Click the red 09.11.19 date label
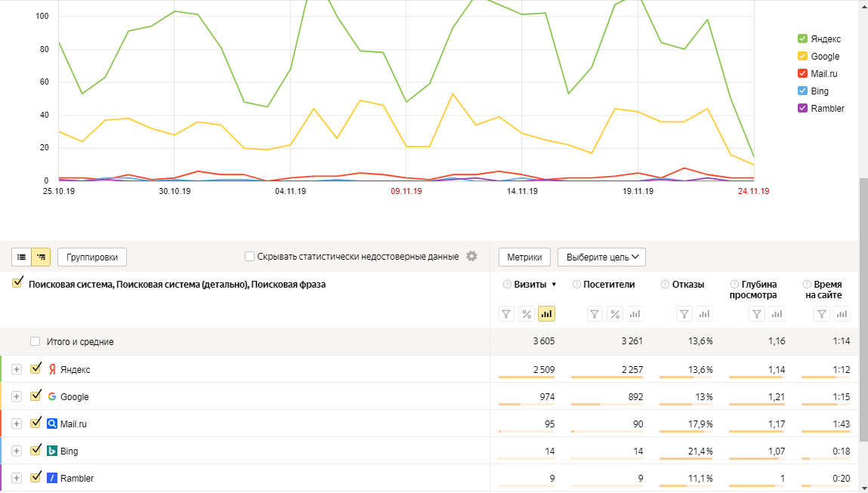 [x=406, y=192]
